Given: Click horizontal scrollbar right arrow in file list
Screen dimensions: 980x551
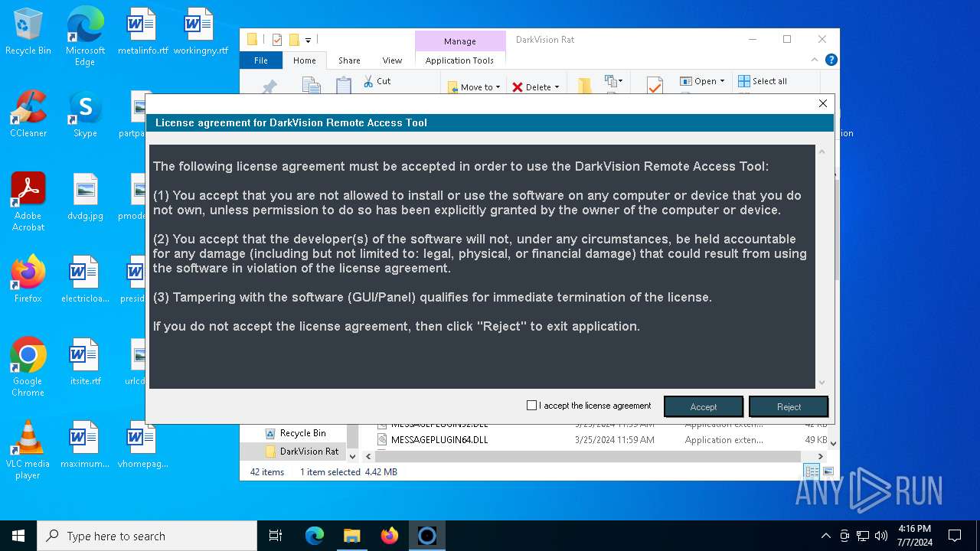Looking at the screenshot, I should click(822, 456).
